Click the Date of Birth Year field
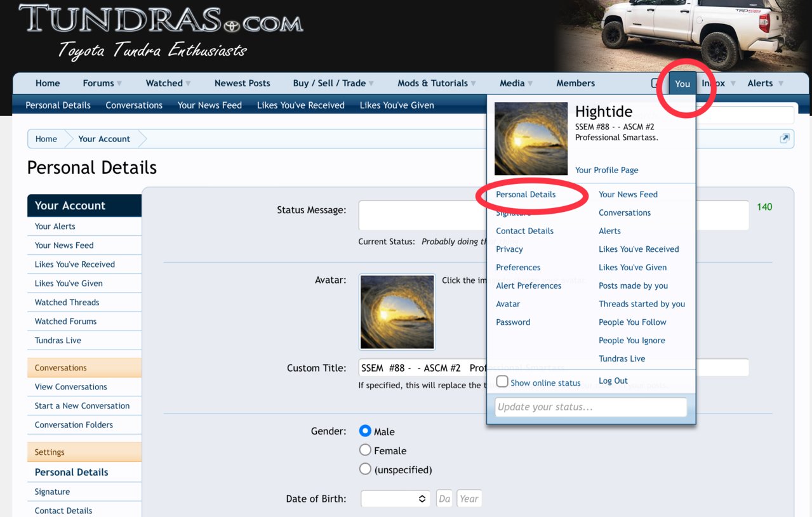Viewport: 812px width, 517px height. tap(469, 499)
